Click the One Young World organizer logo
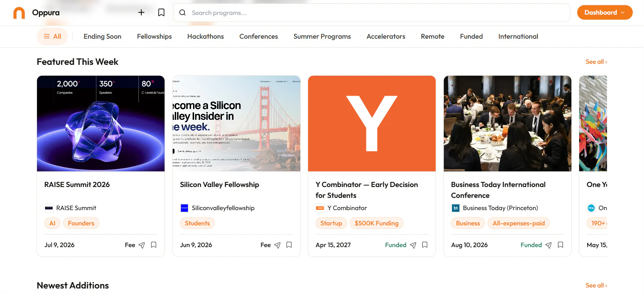This screenshot has height=297, width=644. [x=591, y=208]
